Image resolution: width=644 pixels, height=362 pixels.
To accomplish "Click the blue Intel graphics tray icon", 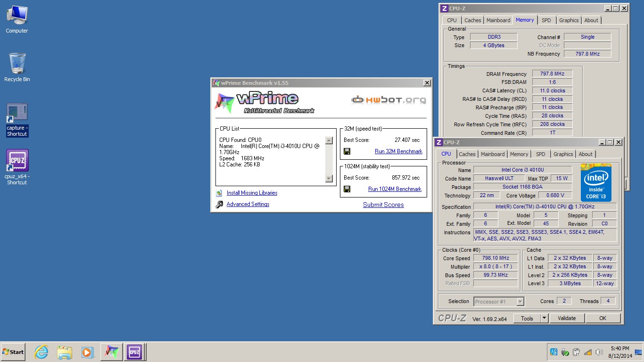I will coord(553,352).
